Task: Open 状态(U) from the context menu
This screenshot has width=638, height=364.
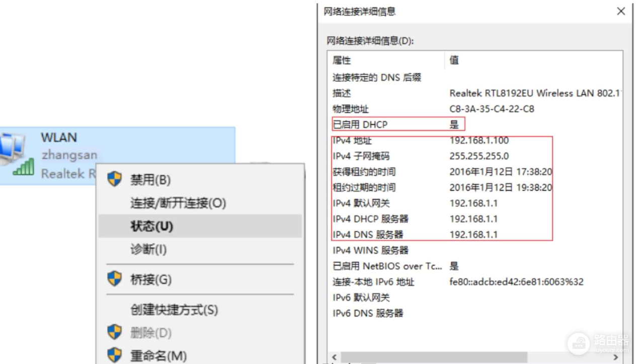Action: click(200, 226)
